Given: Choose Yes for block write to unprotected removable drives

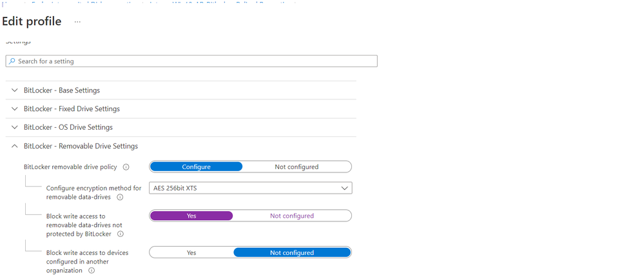Looking at the screenshot, I should click(x=191, y=216).
